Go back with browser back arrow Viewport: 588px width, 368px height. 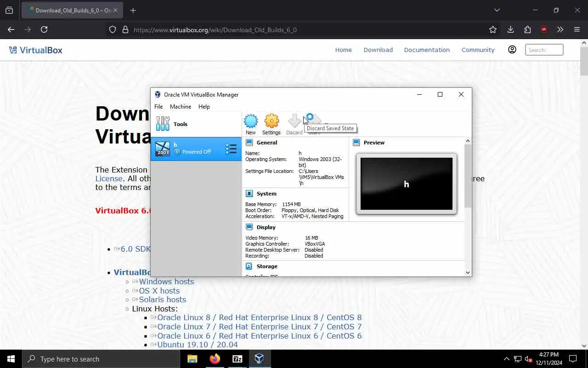tap(11, 29)
